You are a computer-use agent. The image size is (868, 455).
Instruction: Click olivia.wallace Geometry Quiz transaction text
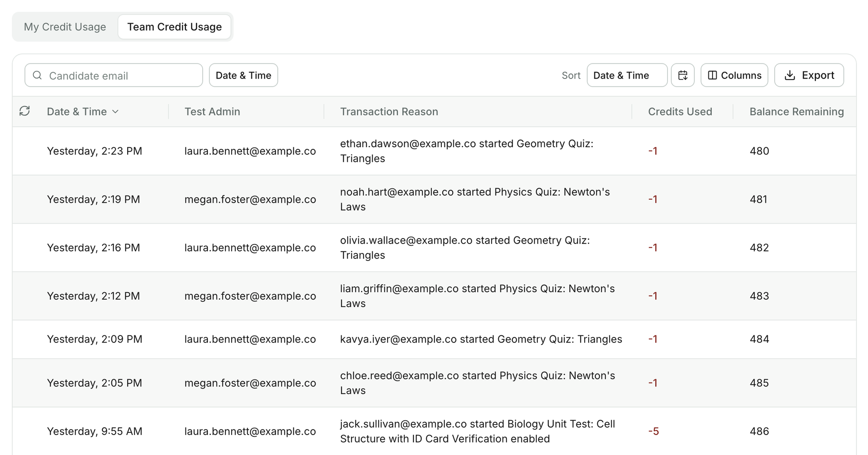(x=465, y=247)
